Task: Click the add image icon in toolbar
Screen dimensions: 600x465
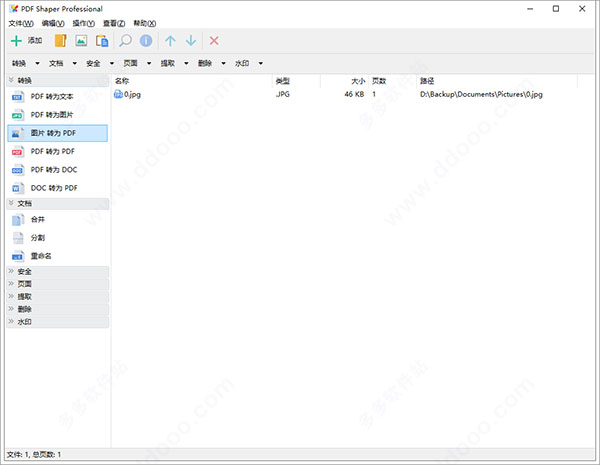Action: (81, 41)
